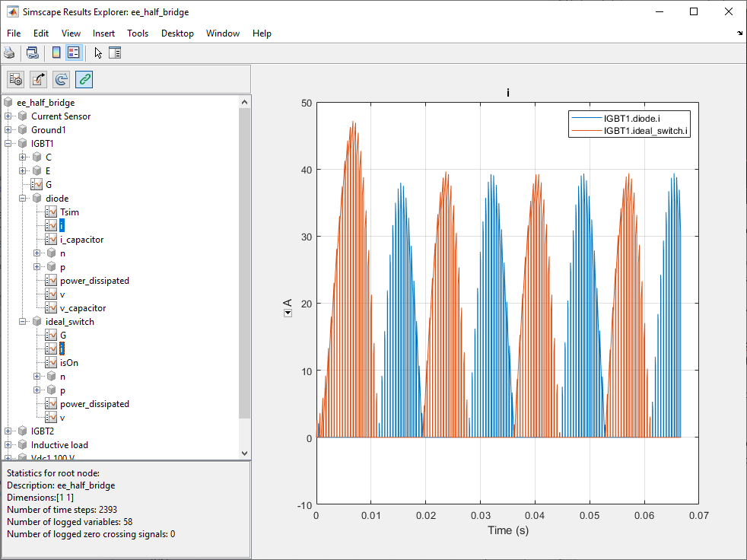Viewport: 747px width, 560px height.
Task: Open the y-axis unit dropdown beside A
Action: pyautogui.click(x=288, y=313)
